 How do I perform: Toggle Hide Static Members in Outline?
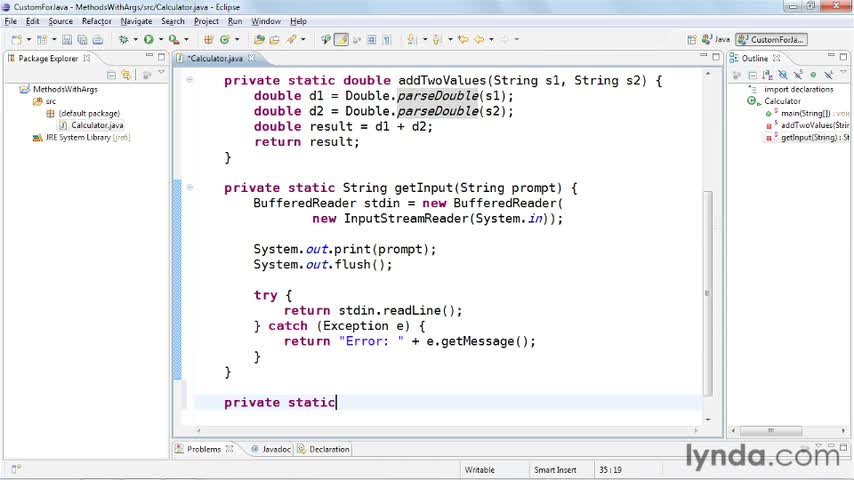pyautogui.click(x=798, y=75)
